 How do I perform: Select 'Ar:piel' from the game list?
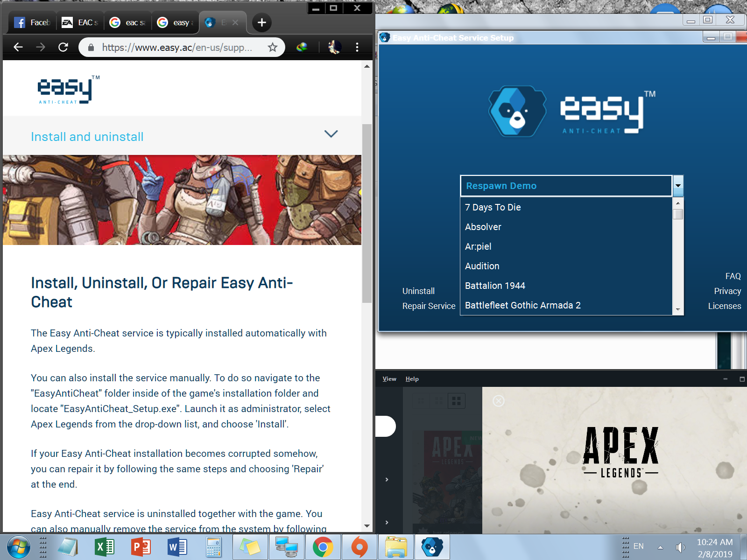[566, 246]
